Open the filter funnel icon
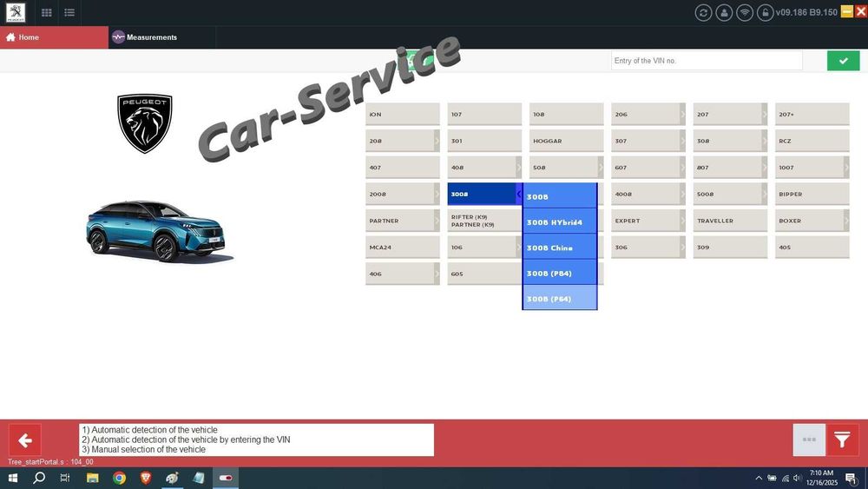 (842, 440)
